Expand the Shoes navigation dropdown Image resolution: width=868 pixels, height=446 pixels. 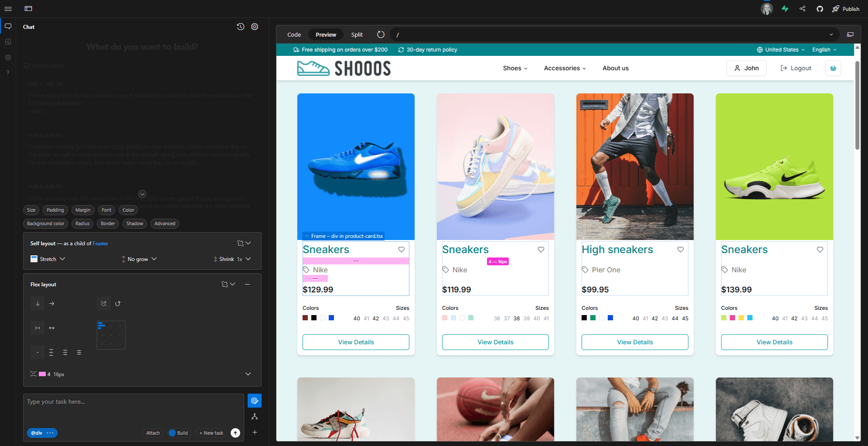[515, 68]
